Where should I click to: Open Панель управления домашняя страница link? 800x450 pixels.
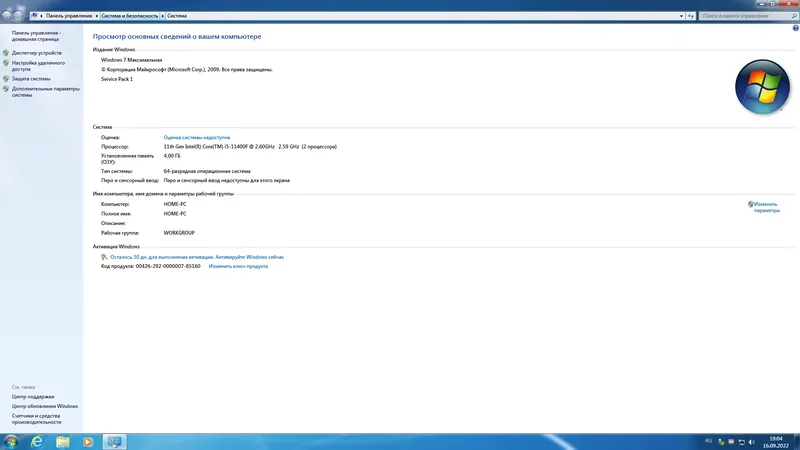tap(36, 36)
